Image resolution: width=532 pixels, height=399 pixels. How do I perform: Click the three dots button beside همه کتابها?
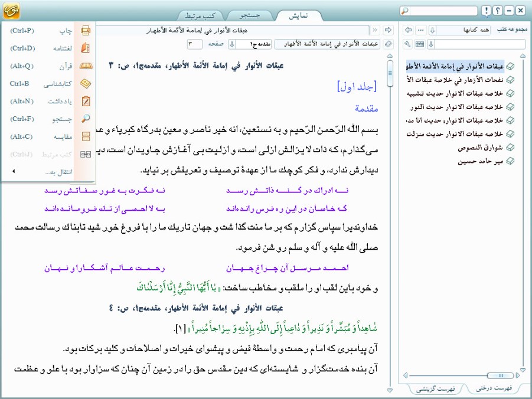tap(421, 30)
